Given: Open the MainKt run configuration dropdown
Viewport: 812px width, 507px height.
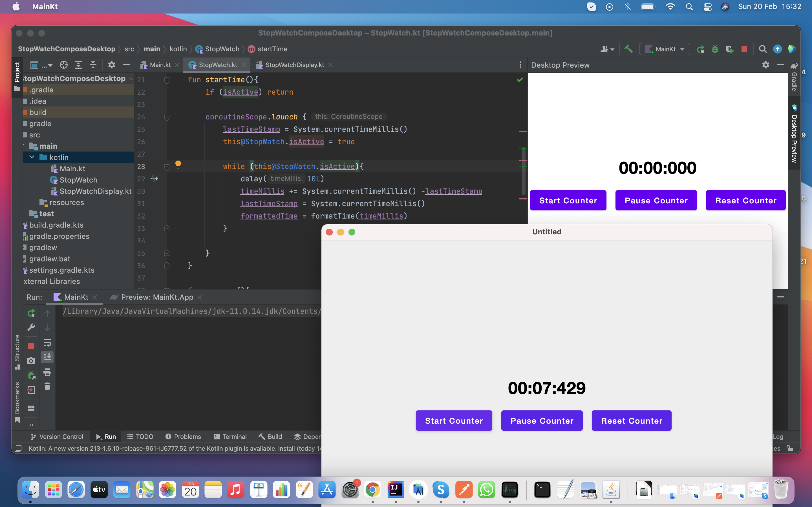Looking at the screenshot, I should click(664, 49).
